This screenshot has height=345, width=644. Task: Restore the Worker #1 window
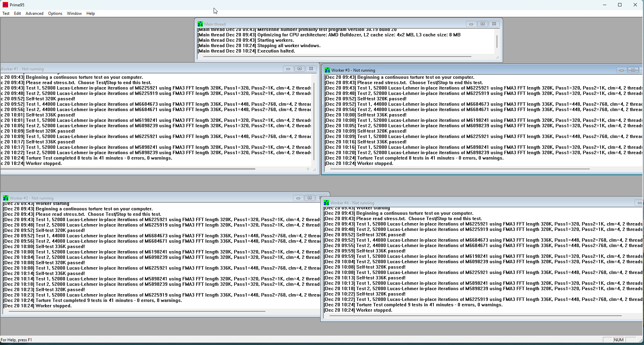299,69
